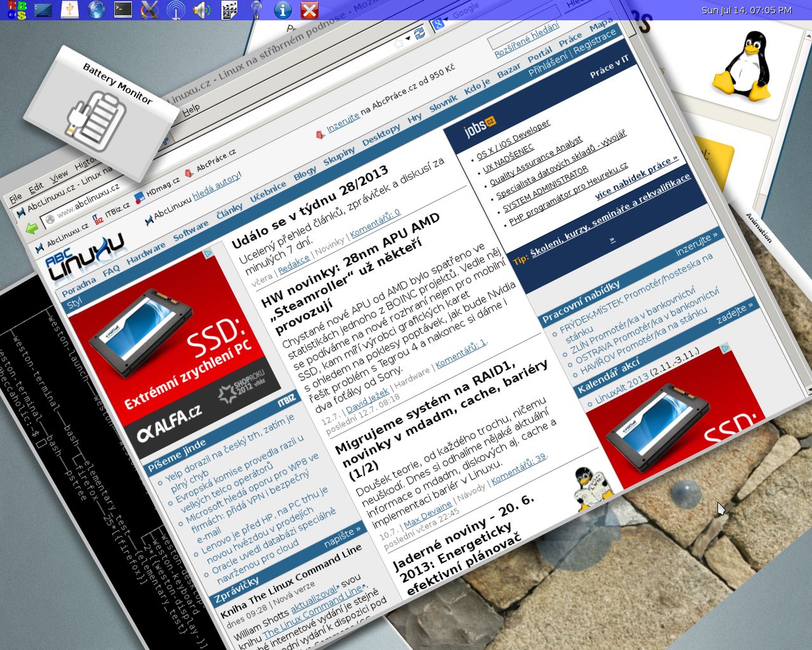Open the blue info icon in panel
The width and height of the screenshot is (812, 650).
coord(282,10)
